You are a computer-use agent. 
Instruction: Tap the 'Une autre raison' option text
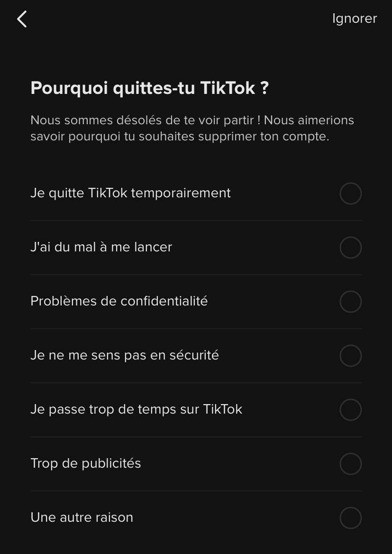[x=82, y=517]
